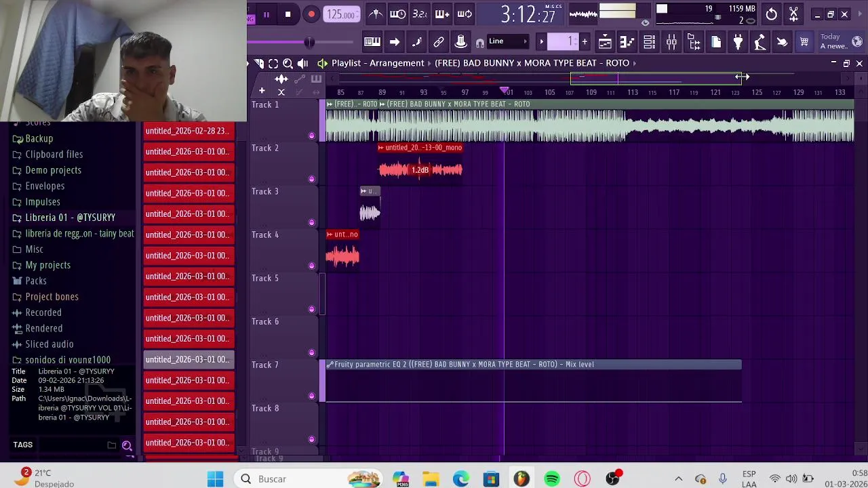This screenshot has height=488, width=868.
Task: Pause playback with pause button
Action: 266,14
